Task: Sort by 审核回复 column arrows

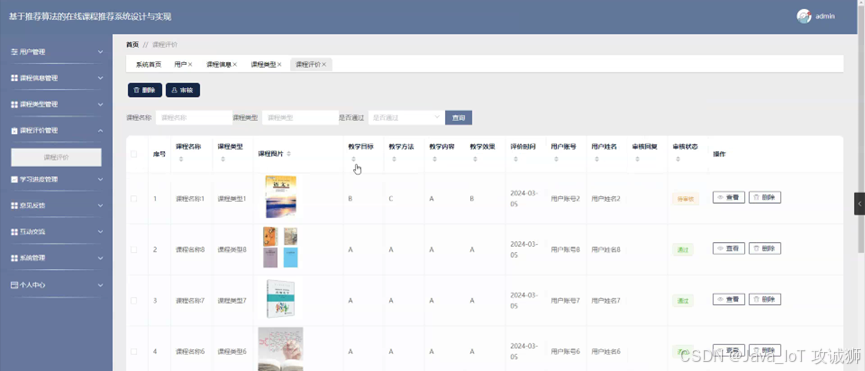Action: pyautogui.click(x=637, y=159)
